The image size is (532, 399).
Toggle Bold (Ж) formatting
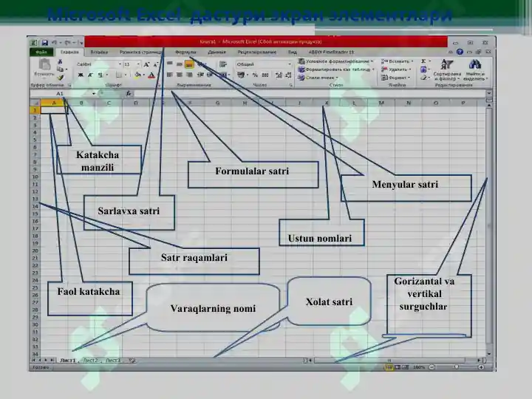pos(81,75)
